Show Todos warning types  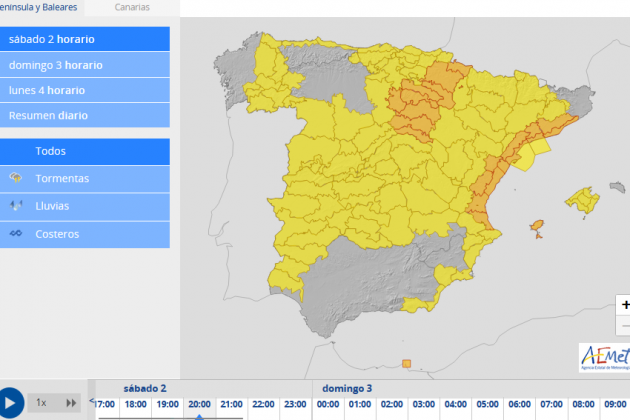[x=85, y=151]
